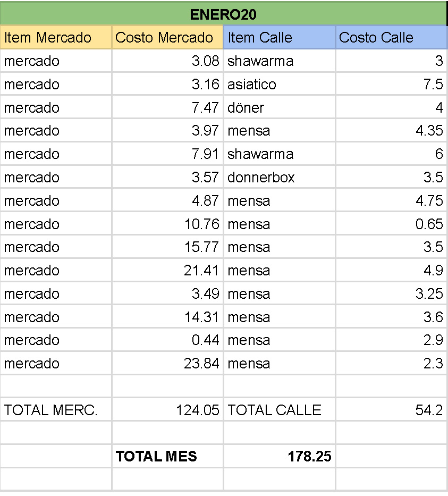
Task: Click the cell with value 0.44
Action: (x=167, y=340)
